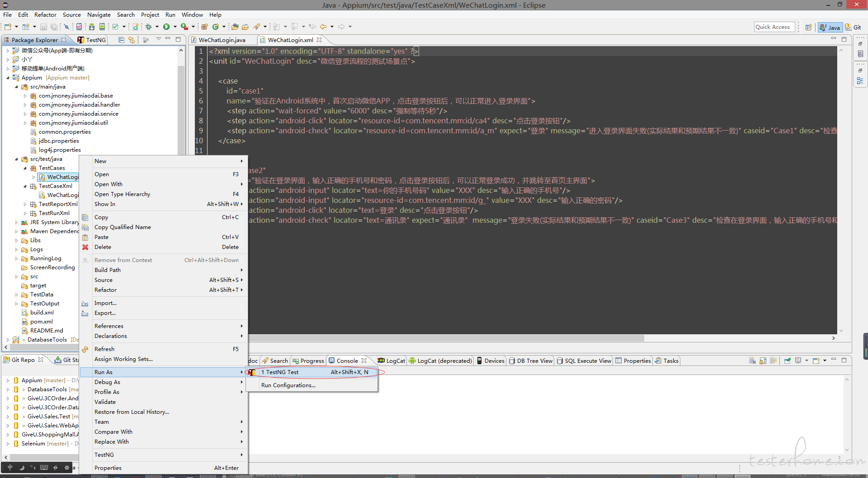Click Clear Console icon
Image resolution: width=868 pixels, height=478 pixels.
[752, 361]
